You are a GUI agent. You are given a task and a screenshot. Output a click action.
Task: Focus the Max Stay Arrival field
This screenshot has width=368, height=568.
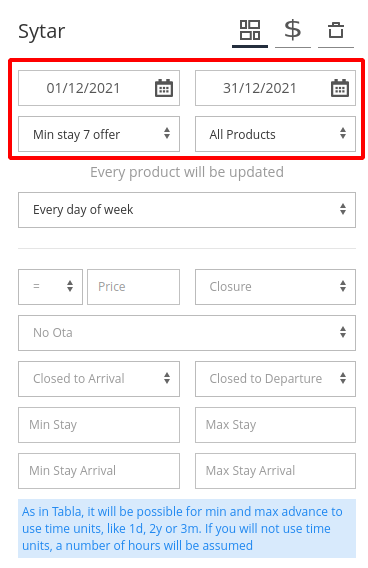[x=275, y=471]
